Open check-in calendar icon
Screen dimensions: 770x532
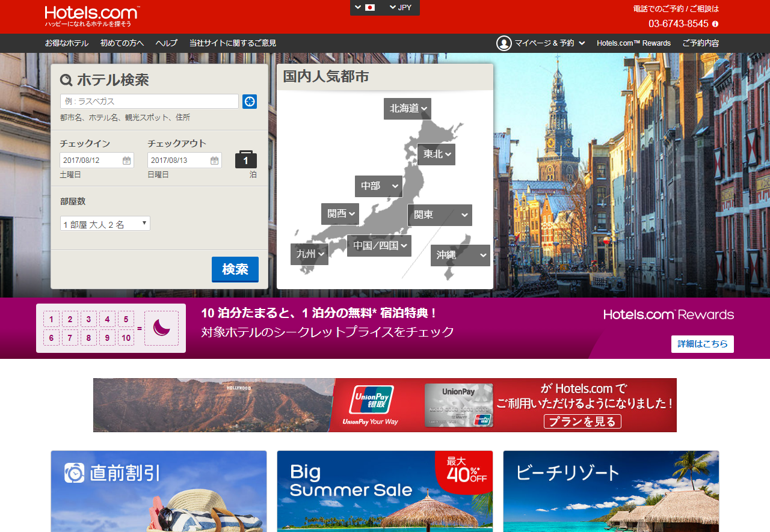click(x=126, y=161)
